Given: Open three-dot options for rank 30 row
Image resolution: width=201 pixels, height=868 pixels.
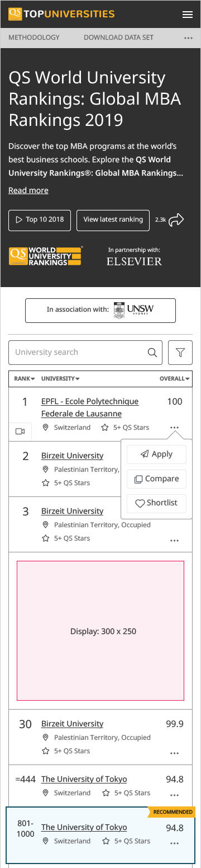Looking at the screenshot, I should tap(174, 753).
